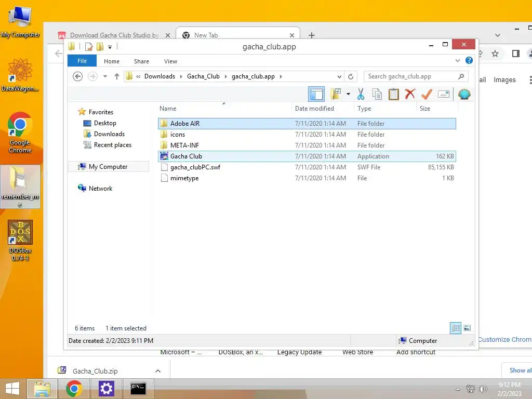Click the orange checkmark Properties icon
Image resolution: width=532 pixels, height=399 pixels.
click(x=427, y=94)
